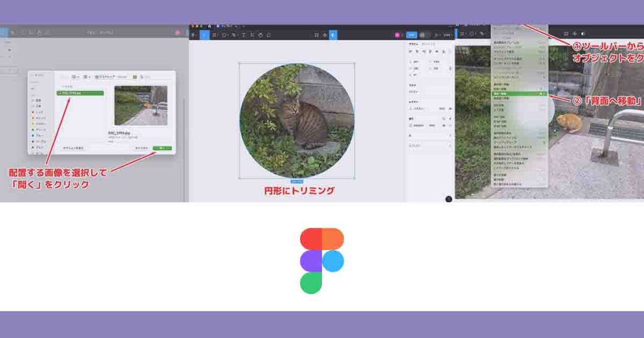Select the Pen tool in middle Figma toolbar
644x338 pixels.
234,35
